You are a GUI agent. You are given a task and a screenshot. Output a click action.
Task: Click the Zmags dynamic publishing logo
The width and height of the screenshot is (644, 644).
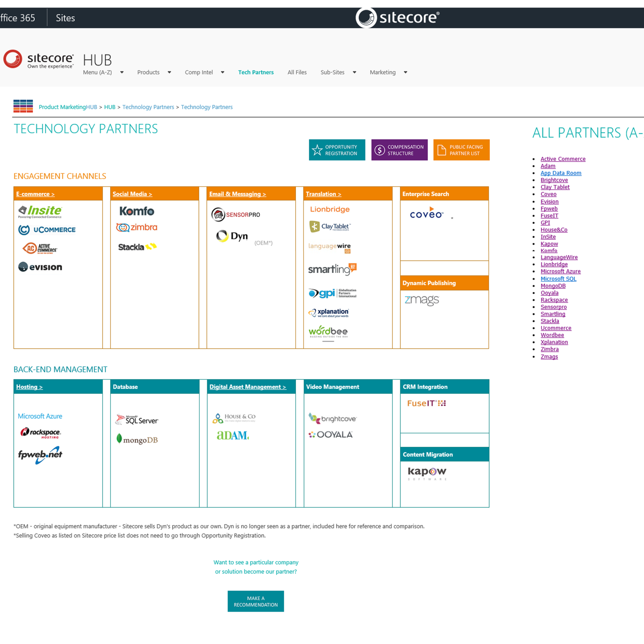(421, 300)
